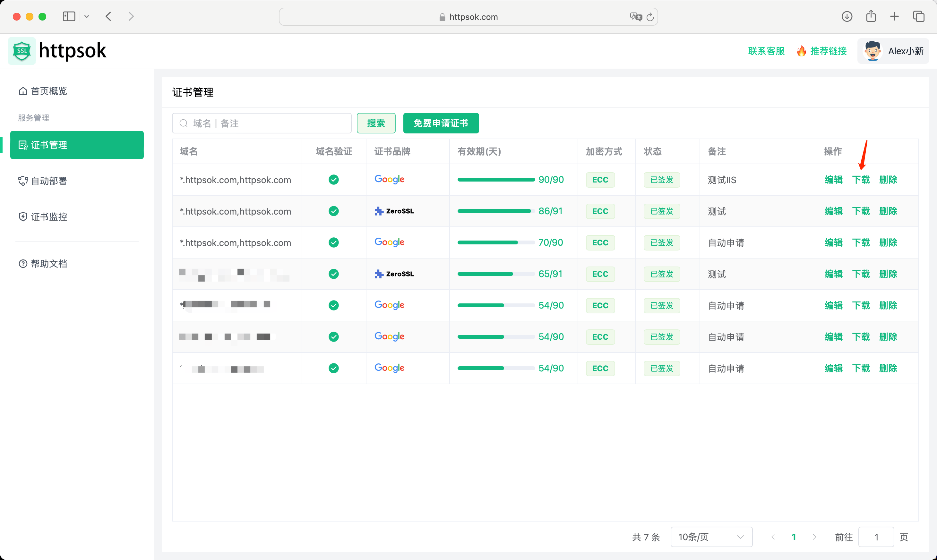
Task: Click domain verification checkmark in 测试IIS row
Action: click(333, 180)
